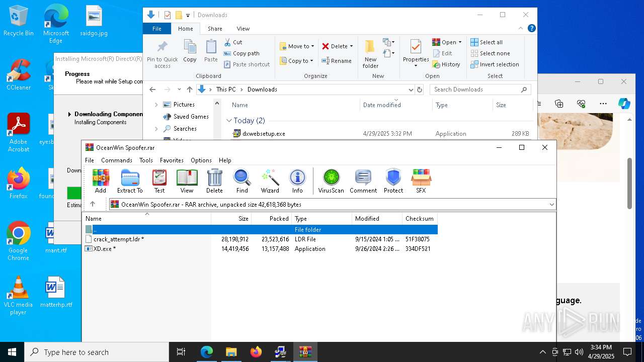This screenshot has width=644, height=362.
Task: Create New folder in Explorer
Action: [370, 54]
